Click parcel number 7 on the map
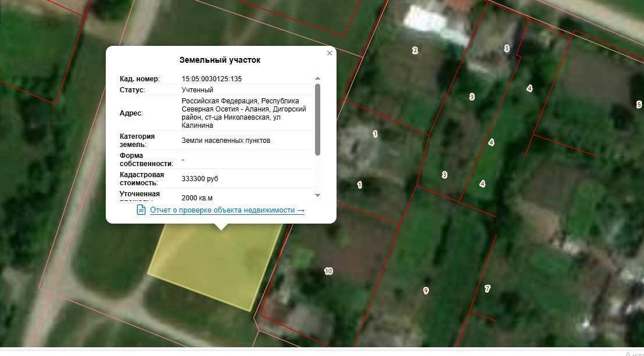Viewport: 644px width, 356px height. coord(488,289)
